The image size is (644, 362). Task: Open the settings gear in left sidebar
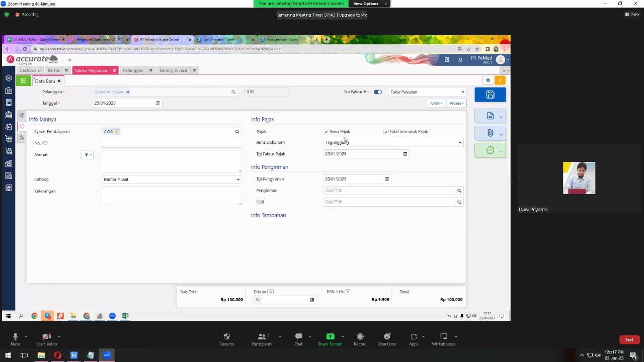click(x=9, y=78)
